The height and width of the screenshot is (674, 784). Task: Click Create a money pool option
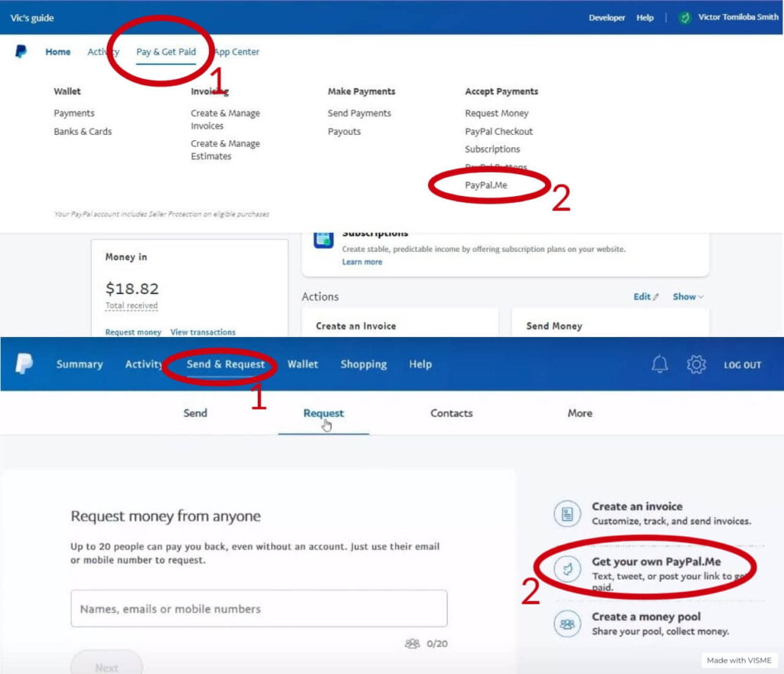642,624
